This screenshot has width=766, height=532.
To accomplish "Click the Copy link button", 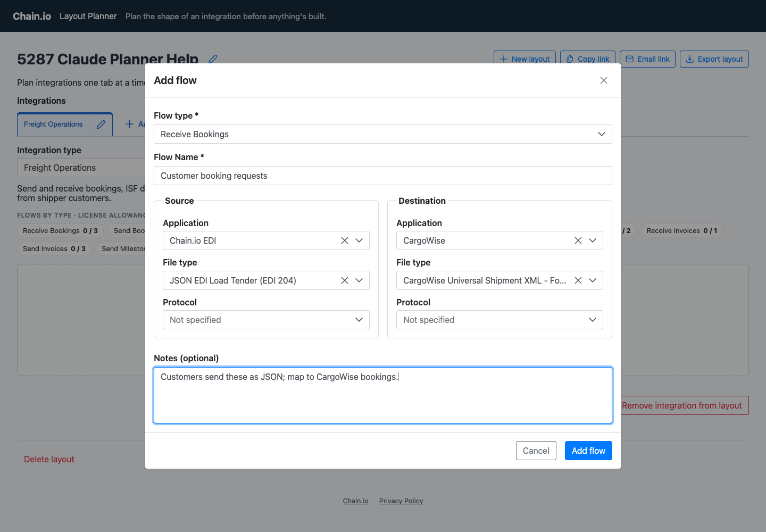I will point(588,59).
